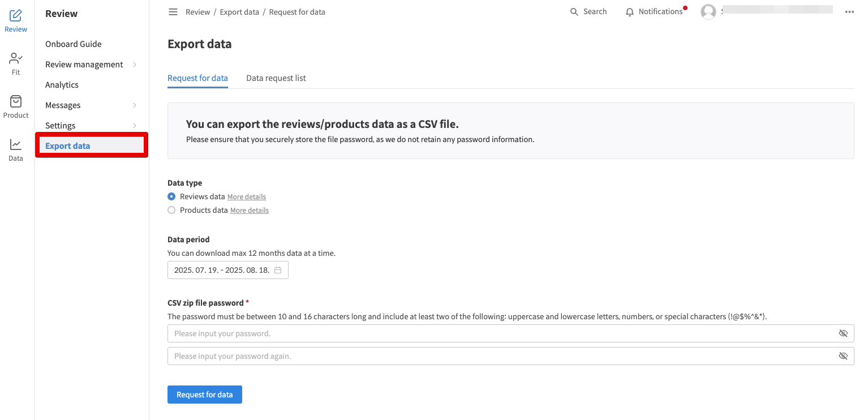Expand the Messages submenu
868x420 pixels.
(135, 105)
